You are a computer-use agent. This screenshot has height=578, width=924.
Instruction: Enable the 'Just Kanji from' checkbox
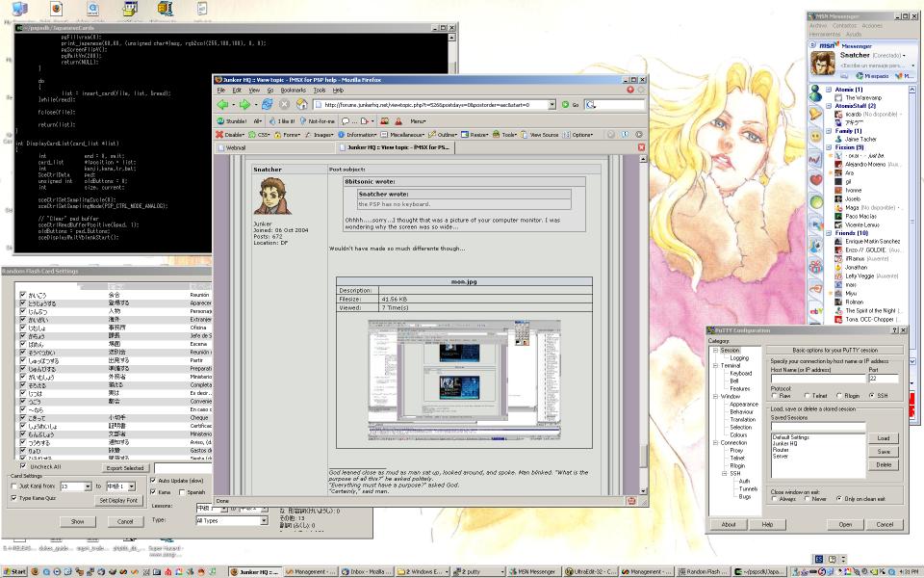(13, 486)
